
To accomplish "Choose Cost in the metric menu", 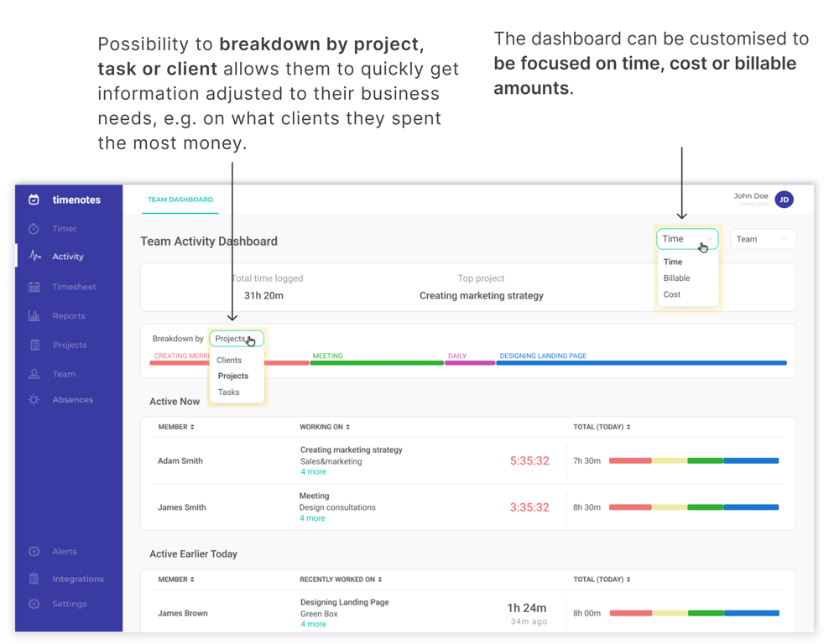I will point(672,295).
